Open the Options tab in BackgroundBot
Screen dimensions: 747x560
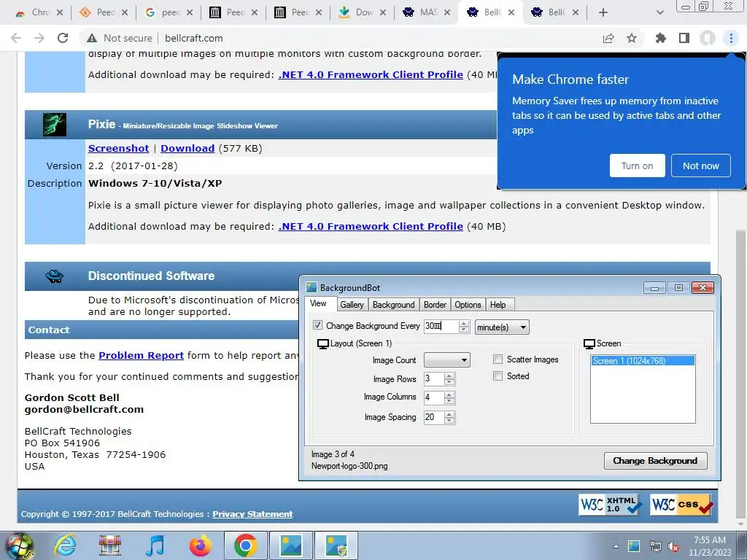coord(468,305)
